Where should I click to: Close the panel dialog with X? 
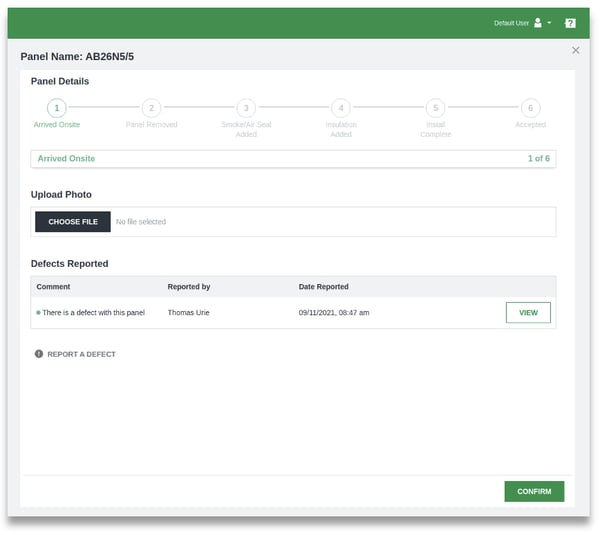(x=575, y=50)
